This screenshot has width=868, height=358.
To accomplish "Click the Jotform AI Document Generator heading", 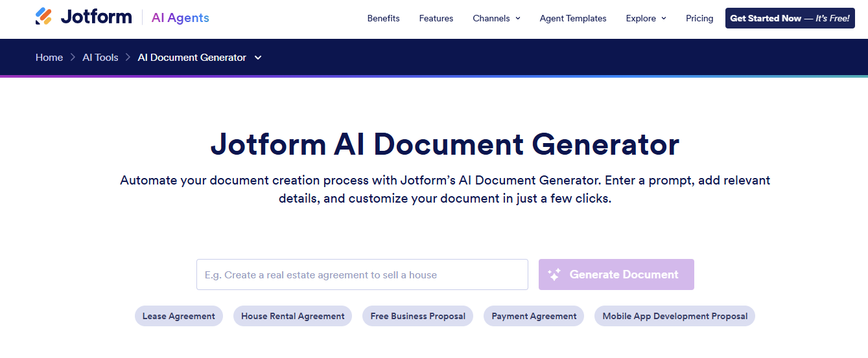I will [x=445, y=144].
